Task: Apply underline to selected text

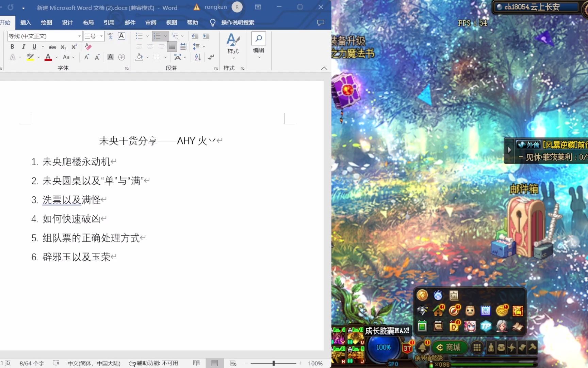Action: [34, 47]
